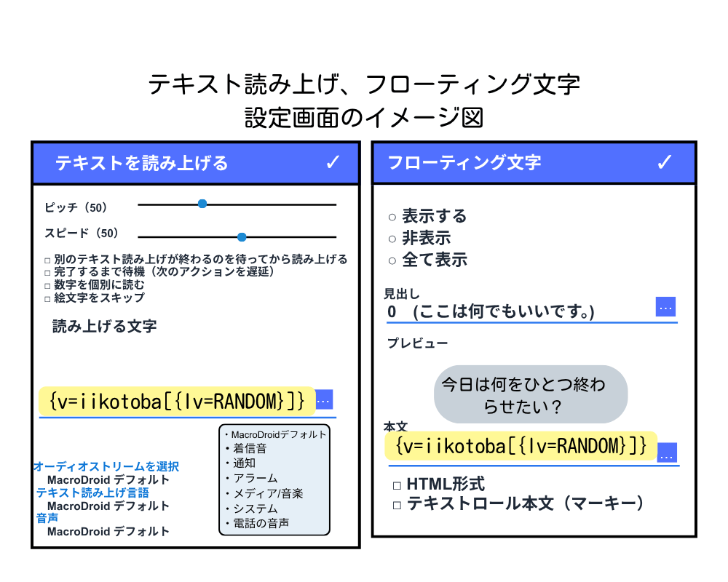Image resolution: width=728 pixels, height=582 pixels.
Task: Click ピッチ(50) label
Action: pyautogui.click(x=76, y=207)
